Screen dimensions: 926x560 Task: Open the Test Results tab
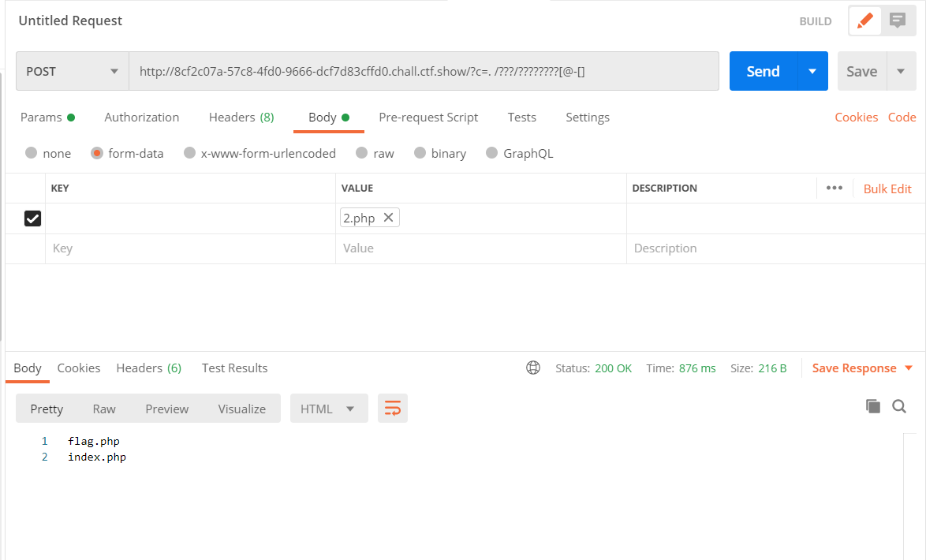click(x=234, y=368)
